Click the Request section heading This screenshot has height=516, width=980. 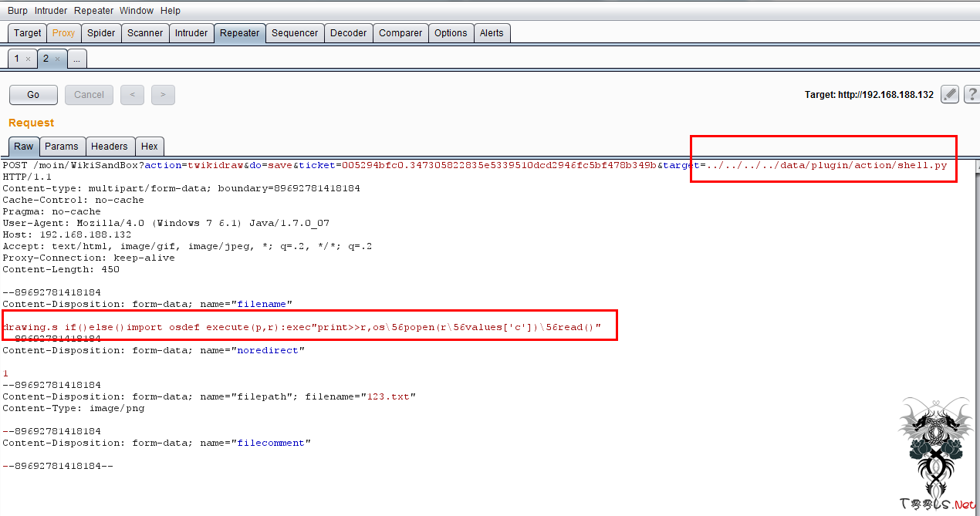click(32, 123)
